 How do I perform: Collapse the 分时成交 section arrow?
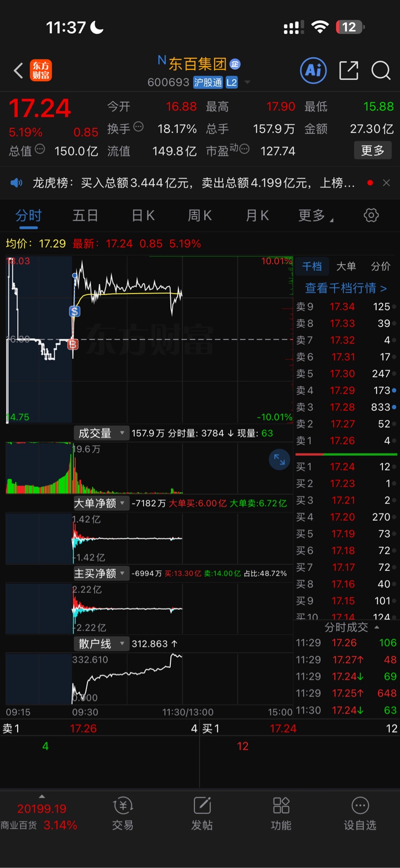point(377,627)
